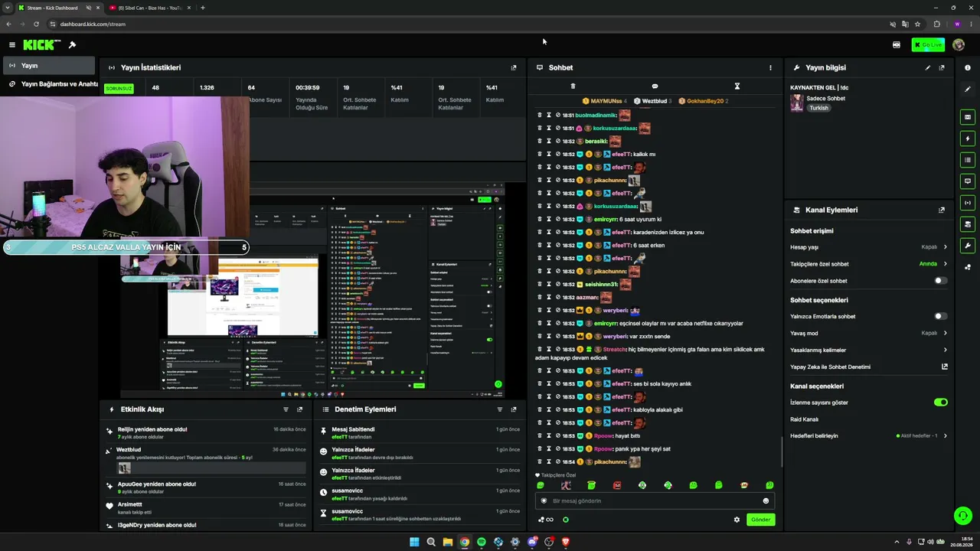Expand Yasaklanmış kelimeler setting
Viewport: 980px width, 551px height.
coord(869,350)
